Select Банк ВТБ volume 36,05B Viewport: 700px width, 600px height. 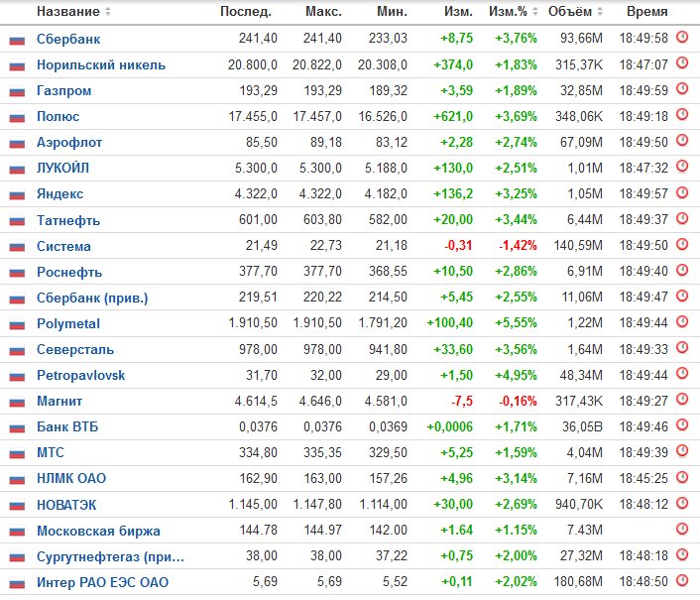pyautogui.click(x=582, y=426)
